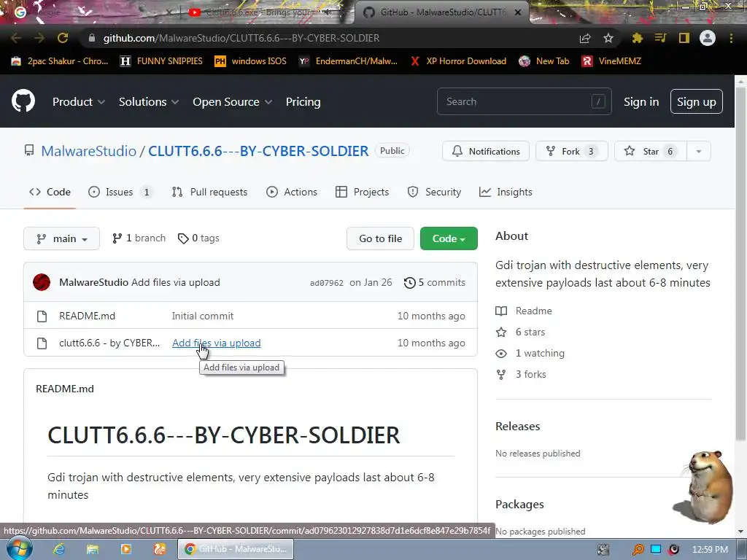Click the MalwareStudio avatar in commit row
This screenshot has height=560, width=747.
tap(42, 282)
